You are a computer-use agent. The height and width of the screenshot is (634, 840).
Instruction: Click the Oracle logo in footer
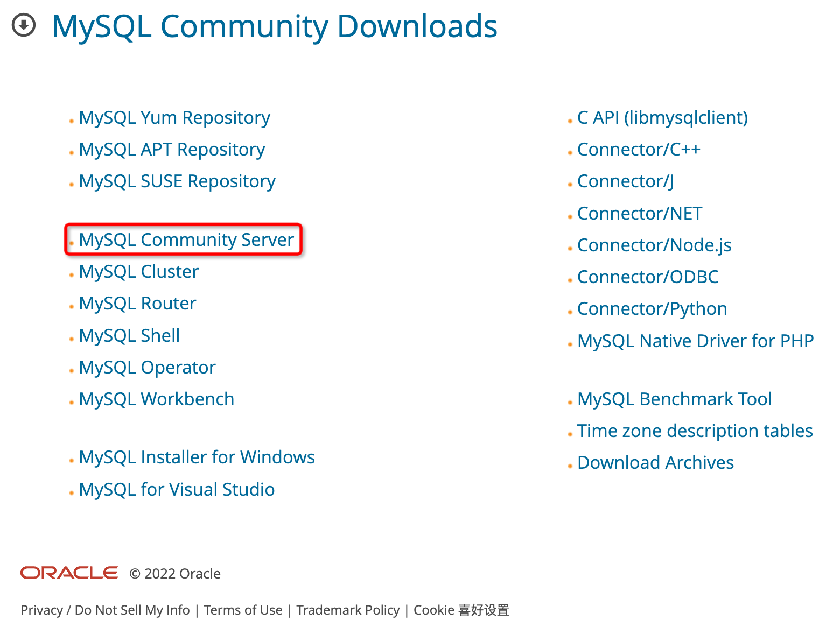point(69,573)
